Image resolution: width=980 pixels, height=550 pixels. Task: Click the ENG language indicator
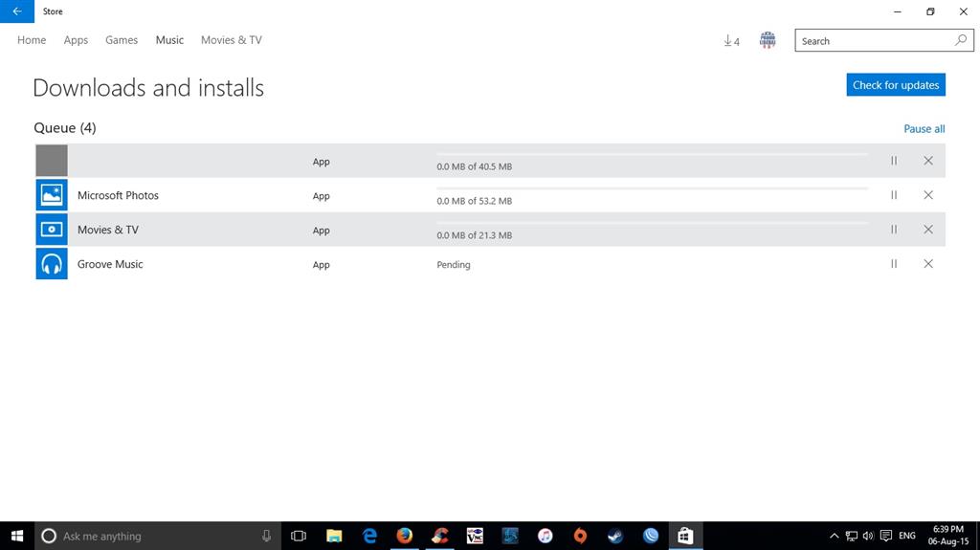click(x=907, y=536)
